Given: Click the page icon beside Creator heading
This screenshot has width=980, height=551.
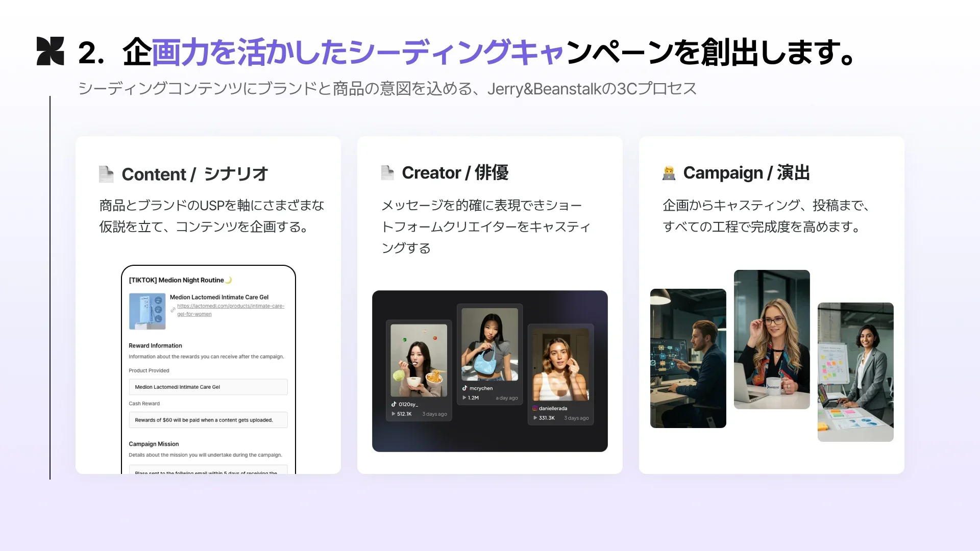Looking at the screenshot, I should point(387,173).
